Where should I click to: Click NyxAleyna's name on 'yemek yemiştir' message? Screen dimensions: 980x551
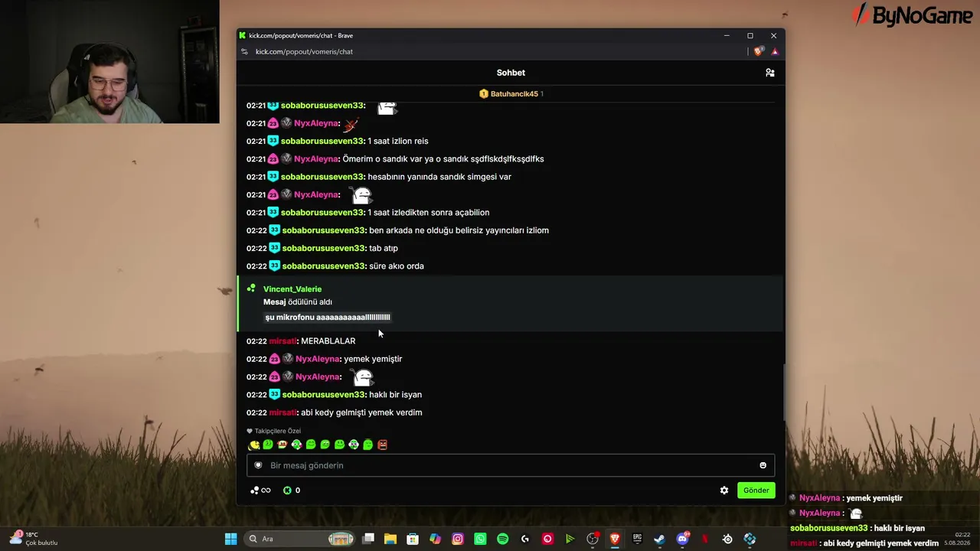click(x=318, y=359)
